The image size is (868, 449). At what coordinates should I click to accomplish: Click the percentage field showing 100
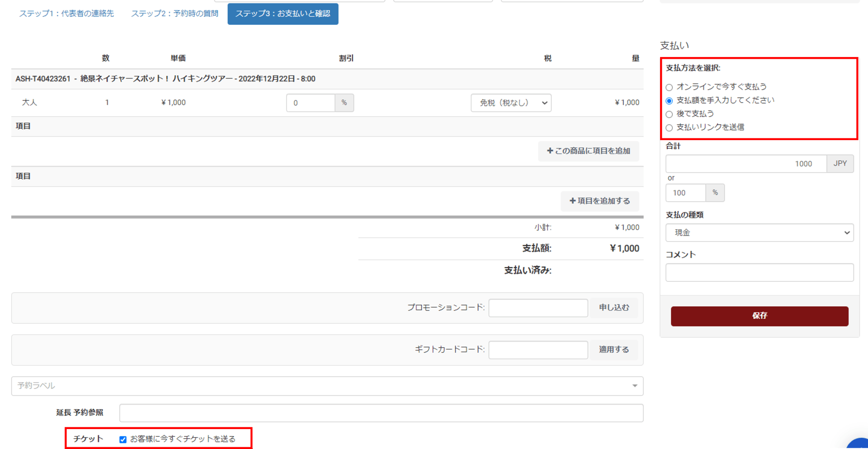click(686, 193)
